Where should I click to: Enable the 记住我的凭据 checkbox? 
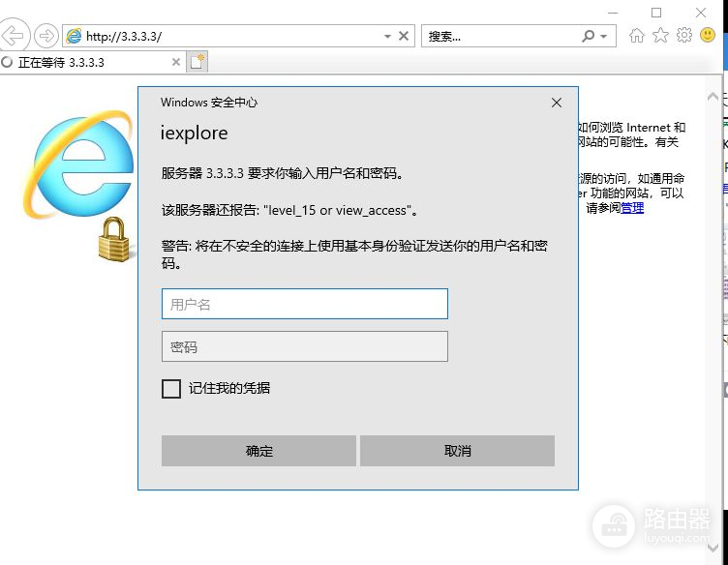click(171, 389)
